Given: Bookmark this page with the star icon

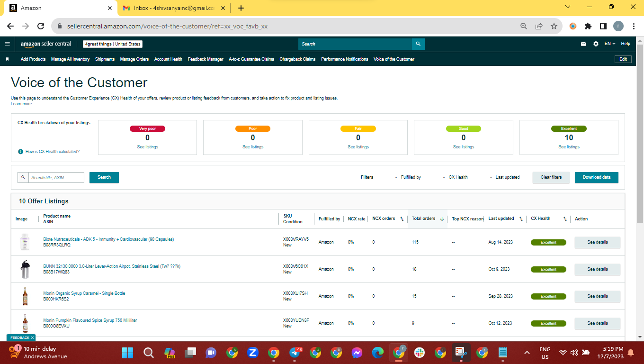Looking at the screenshot, I should 554,26.
